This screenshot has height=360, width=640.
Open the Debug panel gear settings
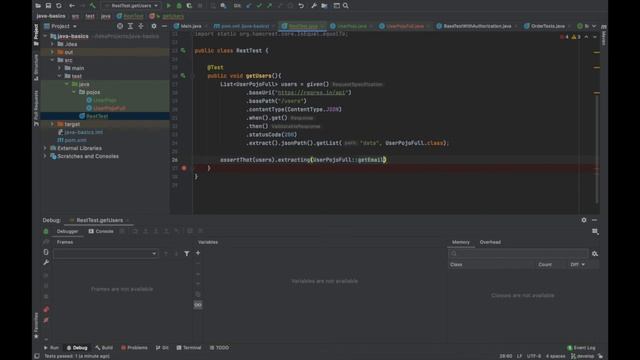tap(584, 220)
